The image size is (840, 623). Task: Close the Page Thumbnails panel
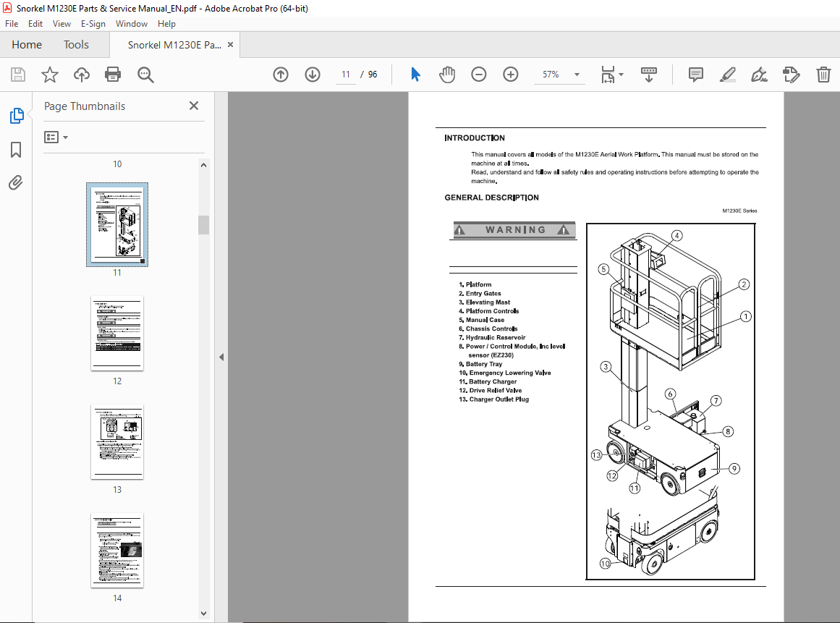pyautogui.click(x=194, y=106)
